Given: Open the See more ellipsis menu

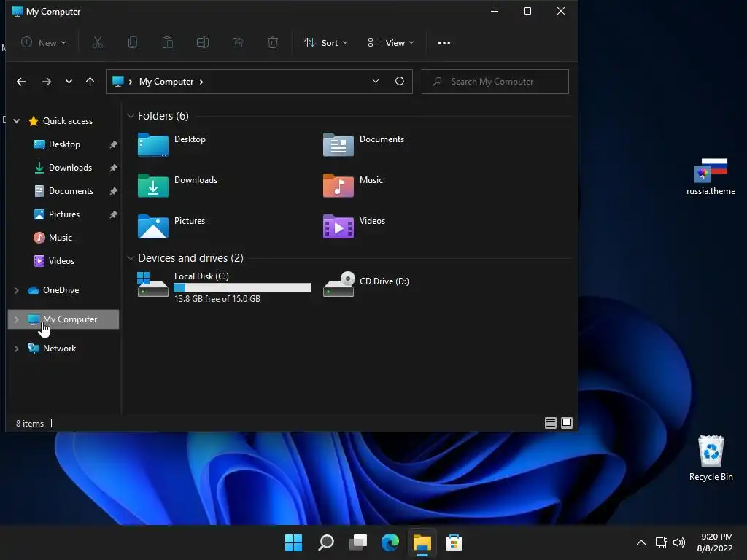Looking at the screenshot, I should pos(444,42).
